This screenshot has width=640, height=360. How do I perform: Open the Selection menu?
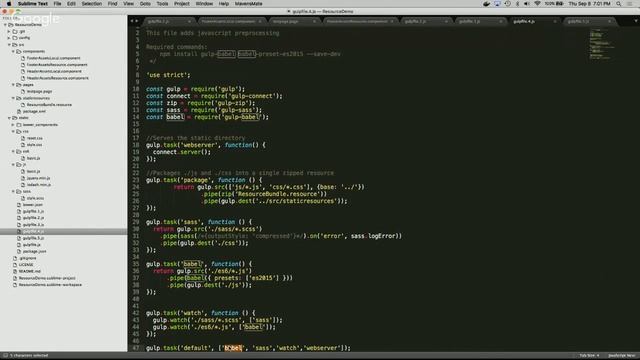(x=91, y=4)
